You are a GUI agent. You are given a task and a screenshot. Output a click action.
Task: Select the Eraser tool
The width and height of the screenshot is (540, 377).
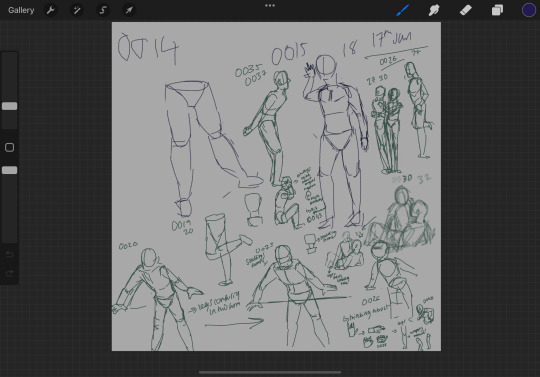pyautogui.click(x=466, y=10)
